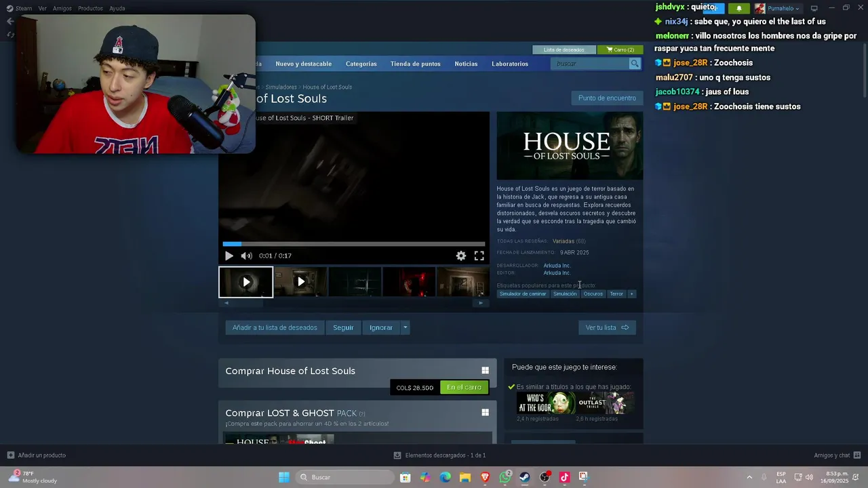
Task: Open trailer video settings gear
Action: (x=461, y=256)
